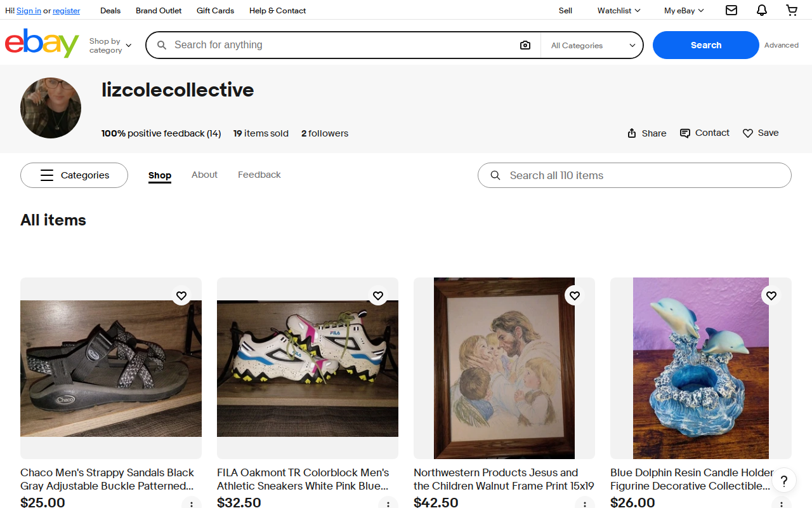Watch the Chaco sandals via heart icon
This screenshot has width=812, height=508.
[181, 295]
